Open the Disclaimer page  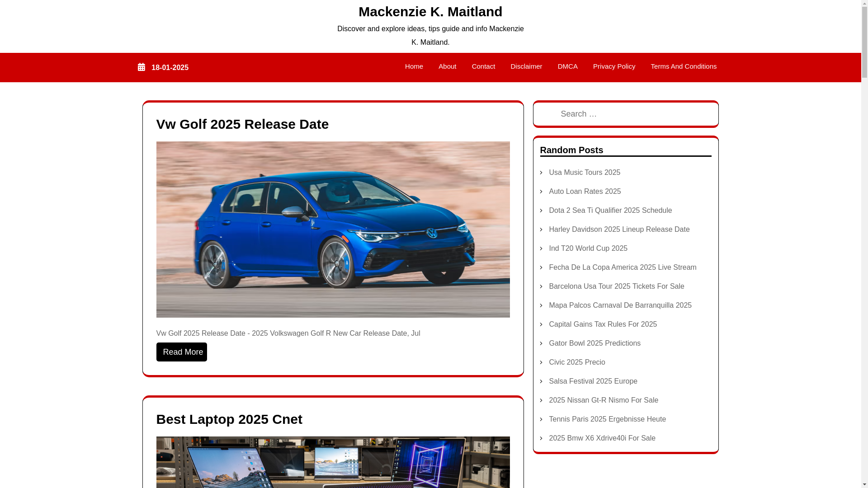pos(526,66)
